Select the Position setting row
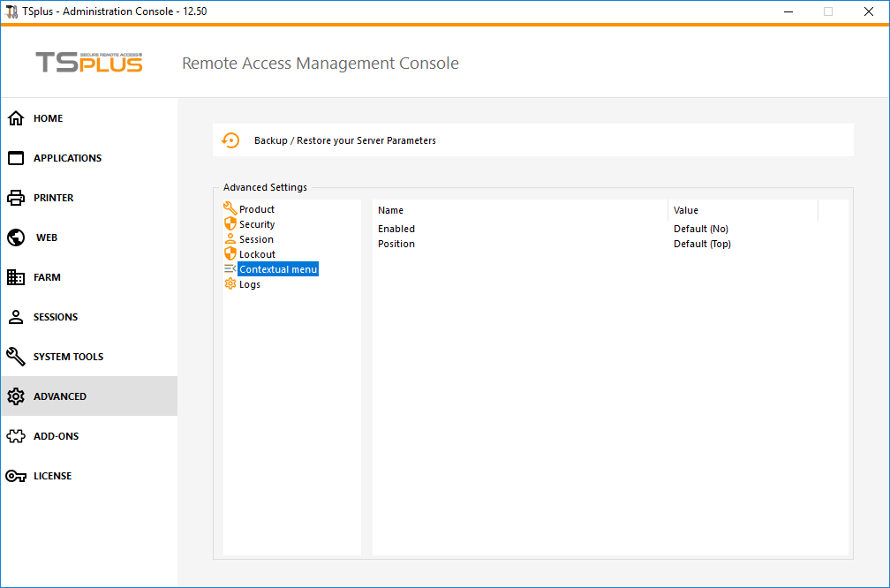The height and width of the screenshot is (588, 890). pyautogui.click(x=396, y=244)
